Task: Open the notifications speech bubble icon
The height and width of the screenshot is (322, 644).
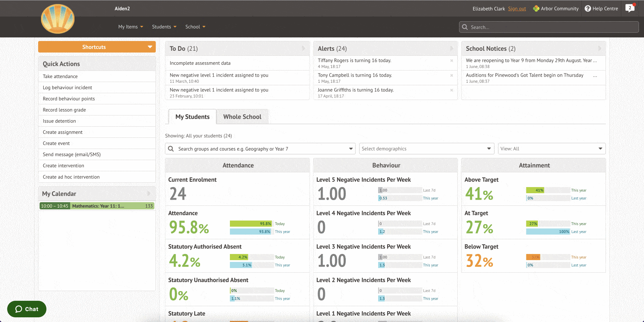Action: pyautogui.click(x=630, y=8)
